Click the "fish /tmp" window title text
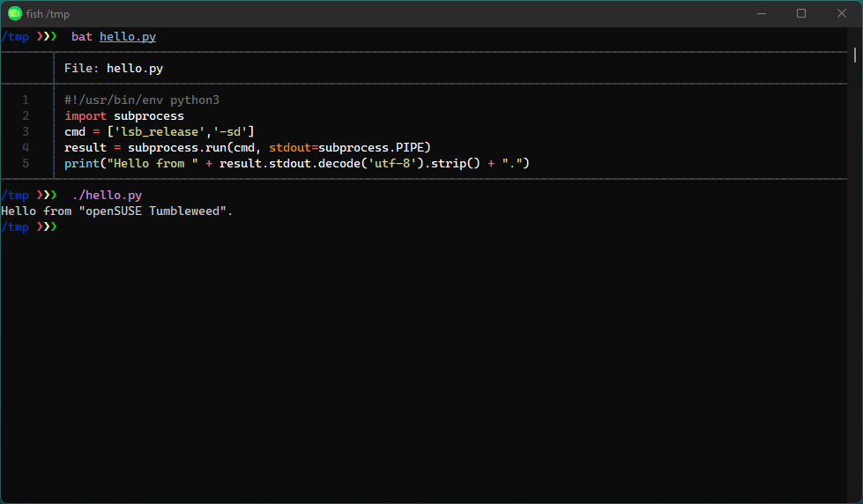The image size is (863, 504). 48,13
